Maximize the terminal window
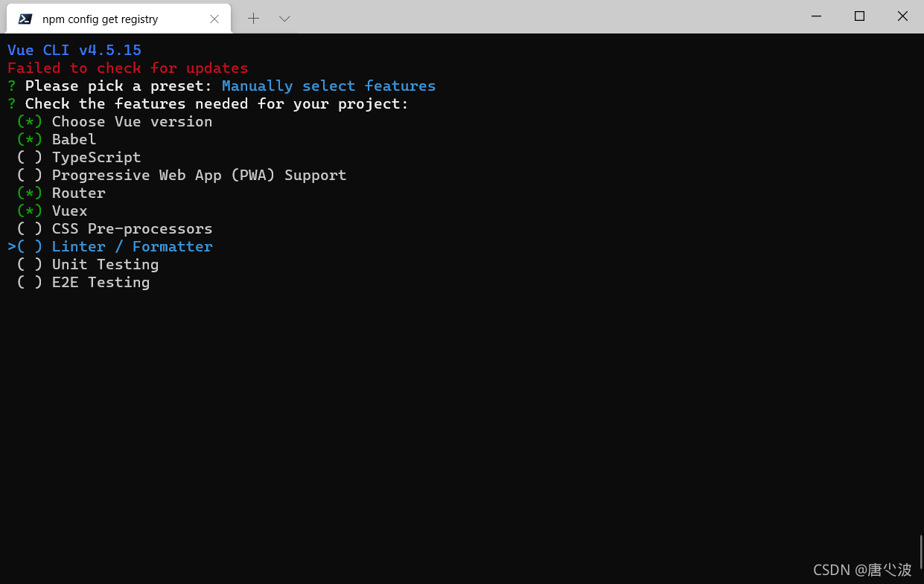This screenshot has width=924, height=584. pyautogui.click(x=859, y=16)
